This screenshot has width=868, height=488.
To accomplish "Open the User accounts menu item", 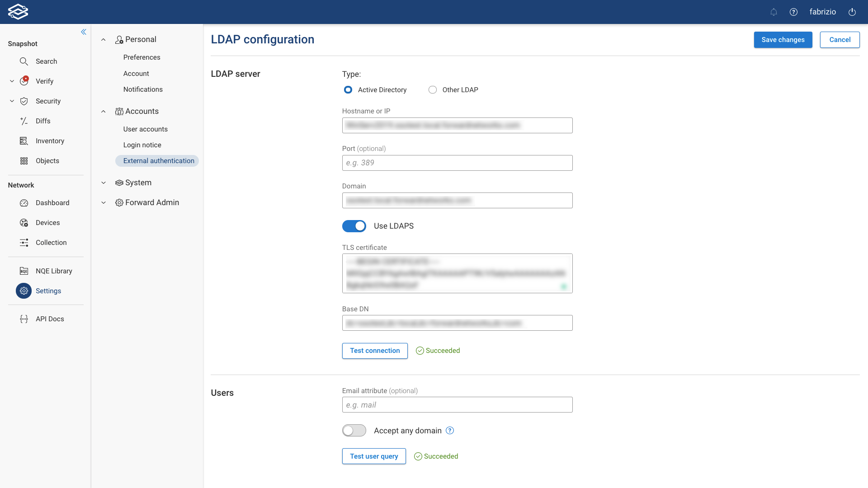I will coord(145,129).
